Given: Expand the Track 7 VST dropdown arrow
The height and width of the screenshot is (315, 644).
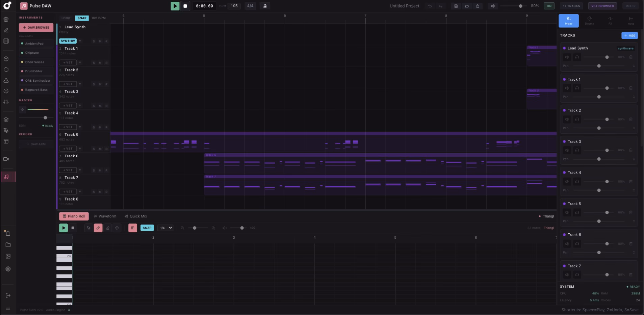Looking at the screenshot, I should (80, 192).
